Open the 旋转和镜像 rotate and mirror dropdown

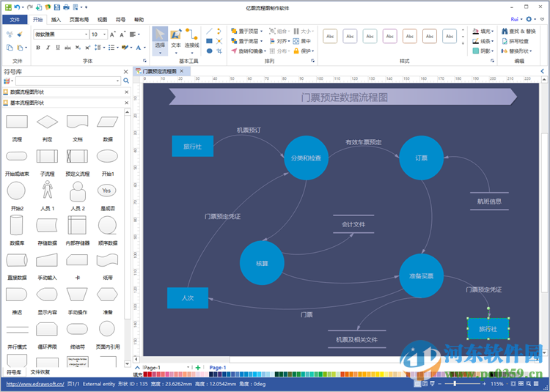click(249, 51)
